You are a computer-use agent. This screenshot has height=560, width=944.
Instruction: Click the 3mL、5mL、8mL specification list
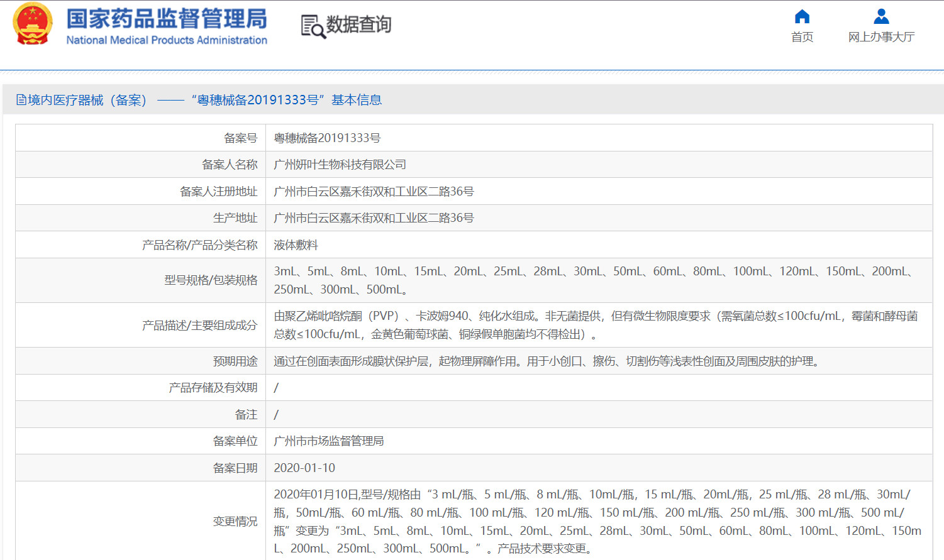coord(594,280)
